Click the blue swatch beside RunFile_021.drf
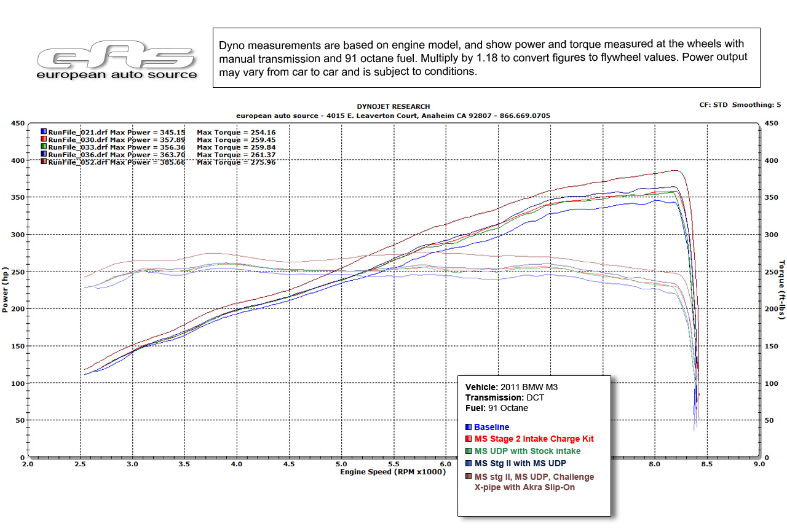This screenshot has width=787, height=532. [x=43, y=131]
